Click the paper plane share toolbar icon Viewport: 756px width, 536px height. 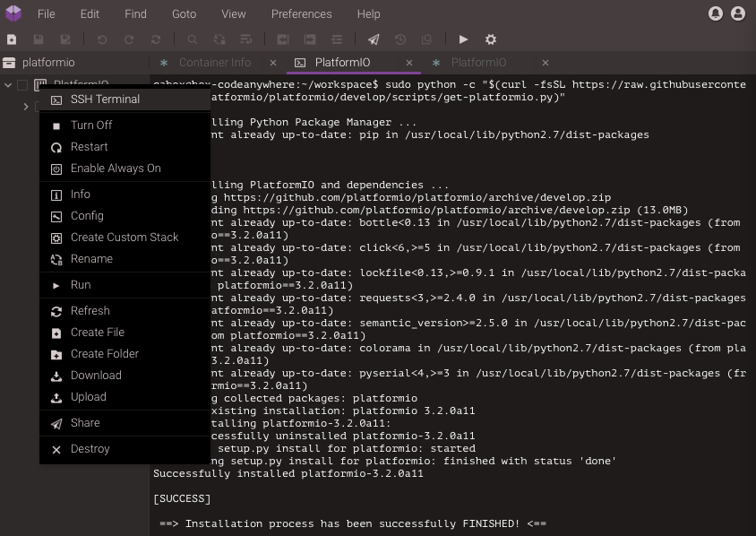tap(374, 39)
